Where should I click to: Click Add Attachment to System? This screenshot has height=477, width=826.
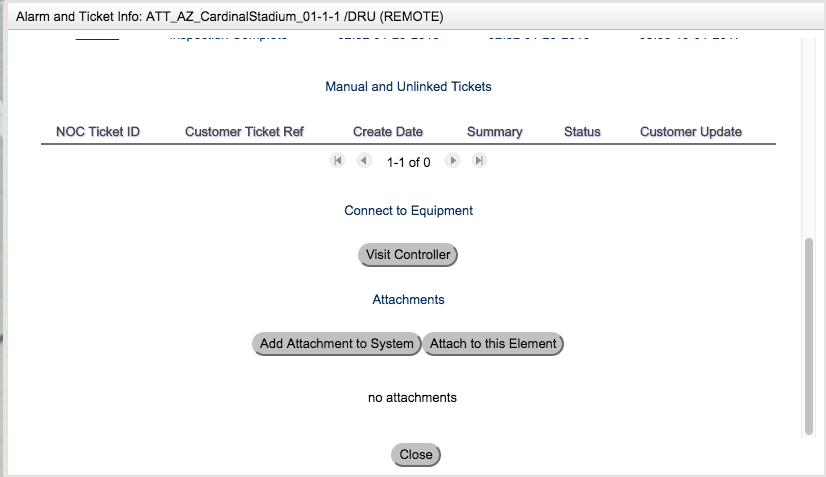point(336,344)
